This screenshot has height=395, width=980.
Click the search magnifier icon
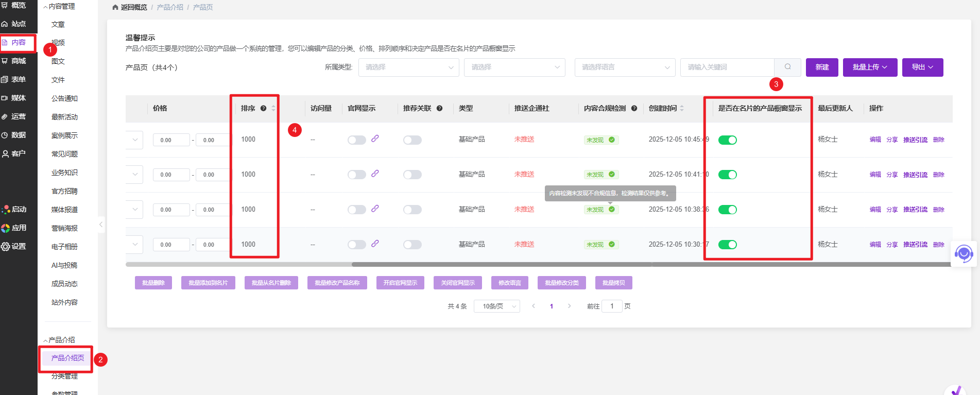[787, 67]
